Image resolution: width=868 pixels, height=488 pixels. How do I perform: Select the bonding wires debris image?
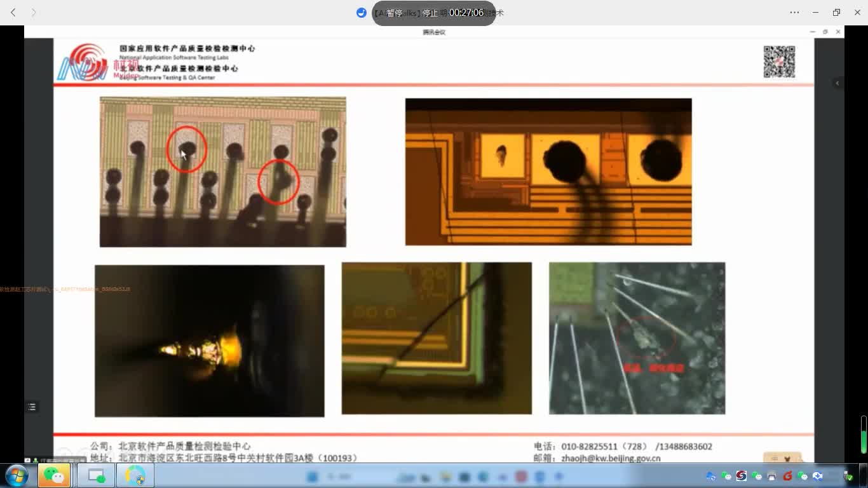[637, 338]
